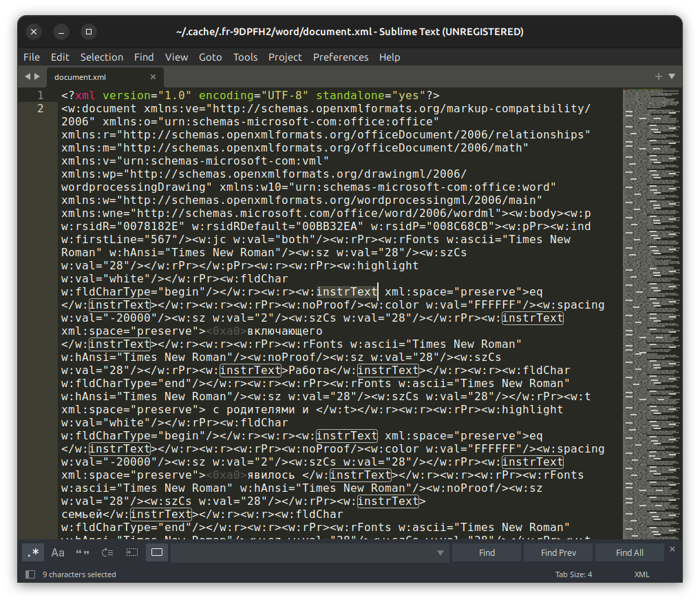Open the Find menu

[144, 57]
